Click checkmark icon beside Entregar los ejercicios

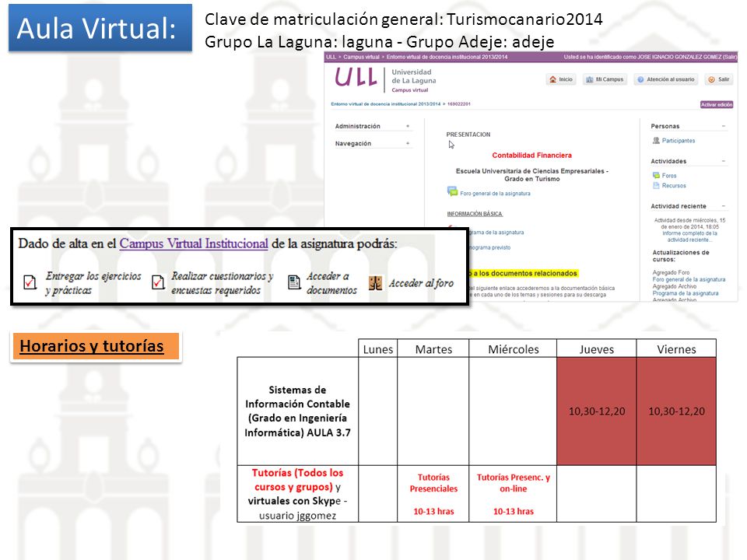pos(30,282)
